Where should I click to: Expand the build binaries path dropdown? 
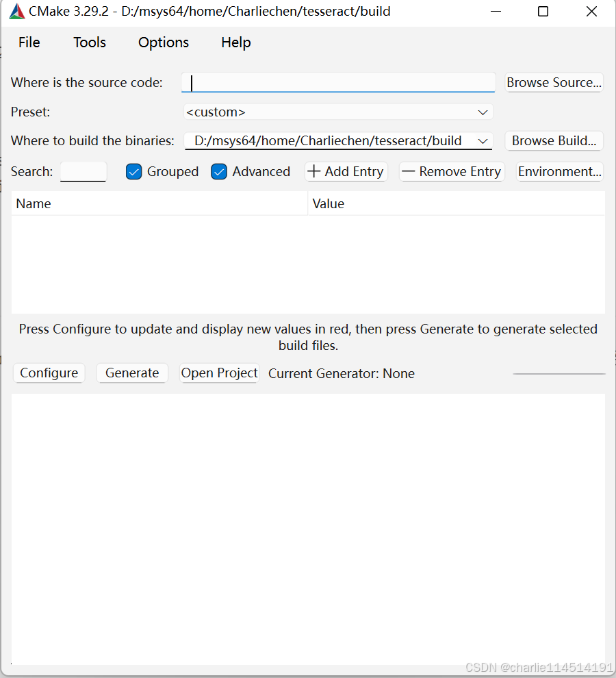pos(483,141)
